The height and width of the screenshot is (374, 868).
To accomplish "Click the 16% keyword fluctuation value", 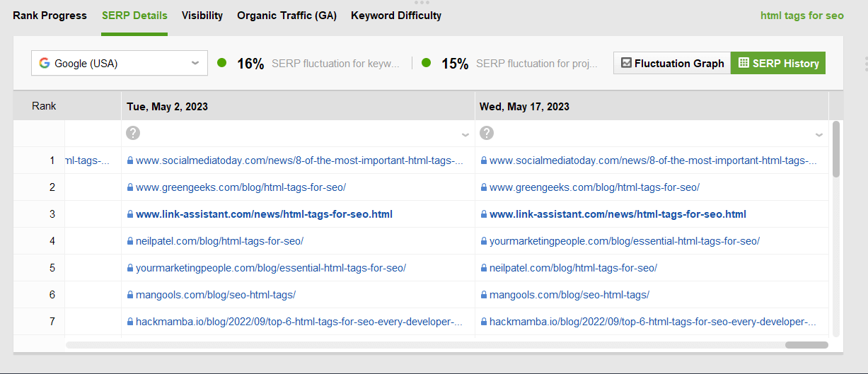I will click(x=250, y=64).
